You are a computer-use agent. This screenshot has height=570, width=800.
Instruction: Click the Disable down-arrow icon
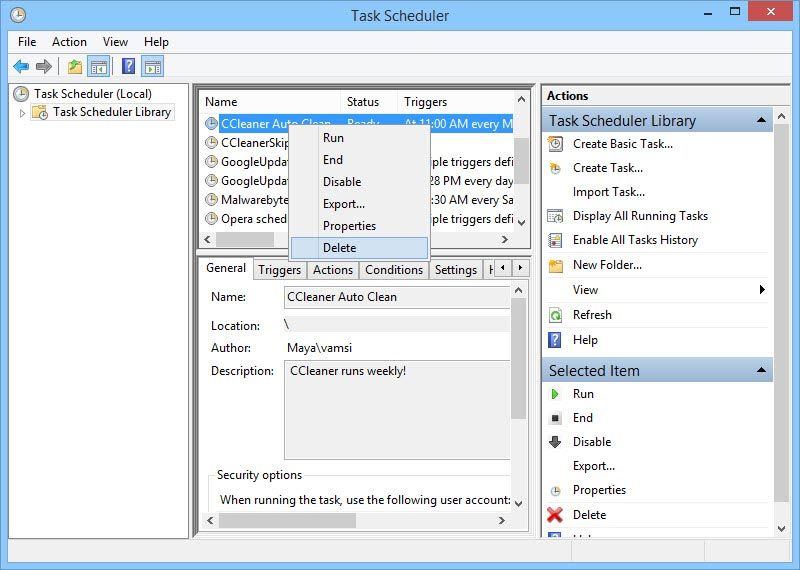click(555, 442)
